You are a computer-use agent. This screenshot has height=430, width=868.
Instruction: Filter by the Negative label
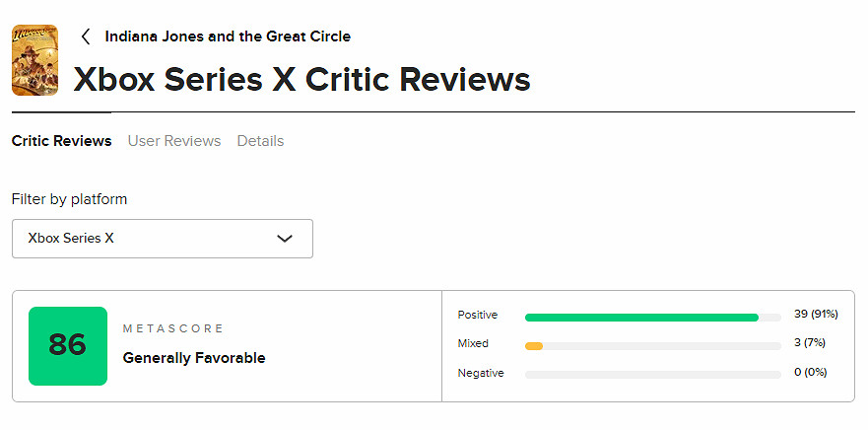481,373
